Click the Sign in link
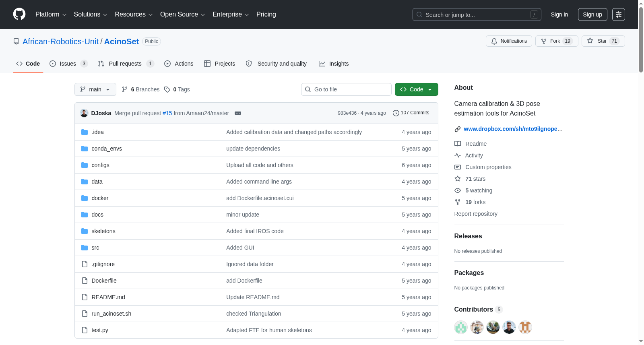 (559, 14)
